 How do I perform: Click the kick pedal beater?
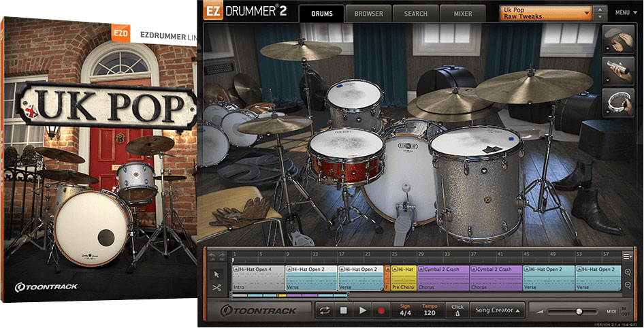pyautogui.click(x=406, y=188)
